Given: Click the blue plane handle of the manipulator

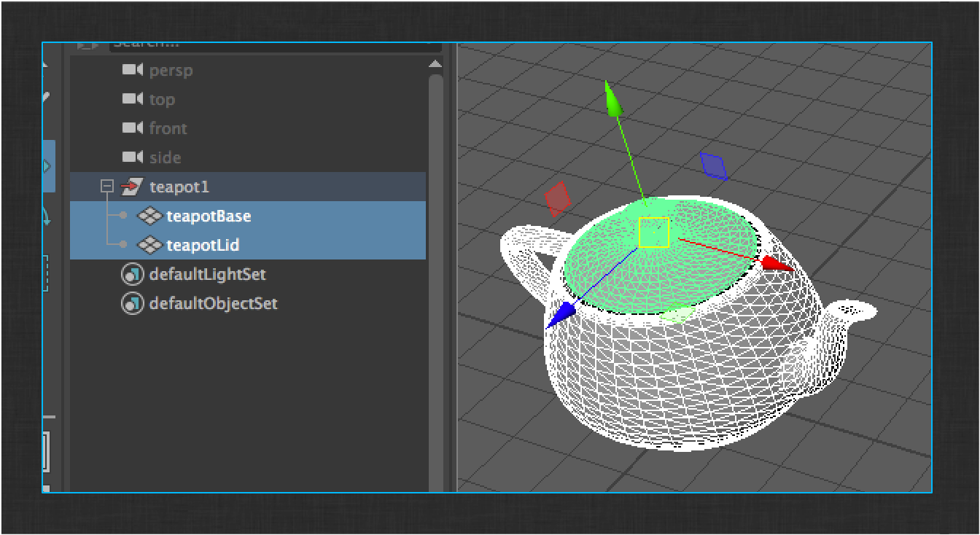Looking at the screenshot, I should coord(714,165).
